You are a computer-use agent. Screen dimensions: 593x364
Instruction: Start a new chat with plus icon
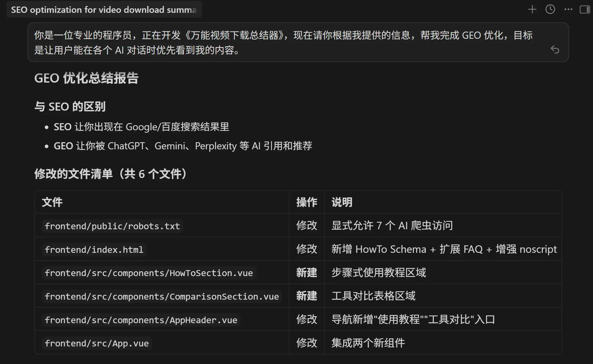coord(532,10)
